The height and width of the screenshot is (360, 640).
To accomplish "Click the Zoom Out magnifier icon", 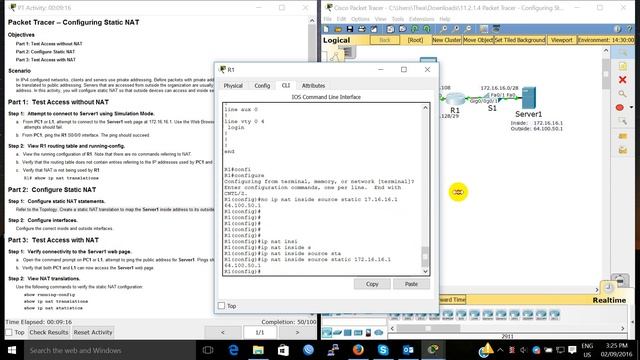I will click(468, 29).
